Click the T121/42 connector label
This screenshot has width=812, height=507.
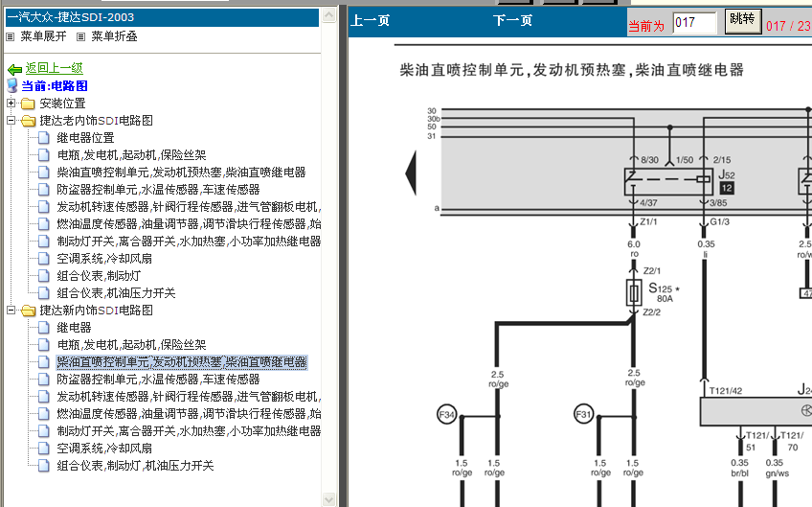click(726, 391)
